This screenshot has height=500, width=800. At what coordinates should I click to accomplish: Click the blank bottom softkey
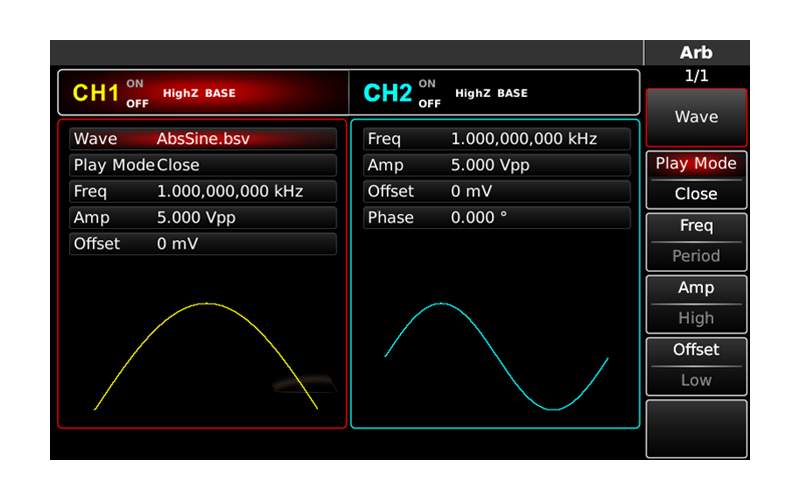point(696,429)
